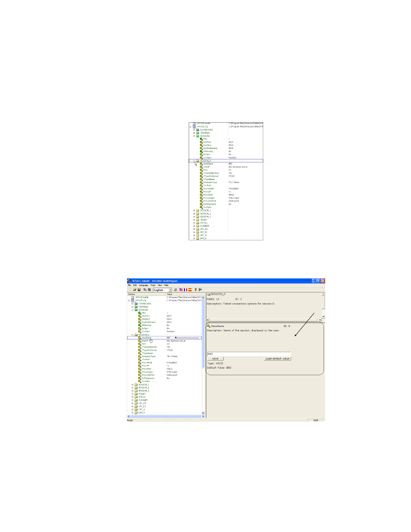Expand EAN_8 node in IniEditor window tree

[133, 412]
